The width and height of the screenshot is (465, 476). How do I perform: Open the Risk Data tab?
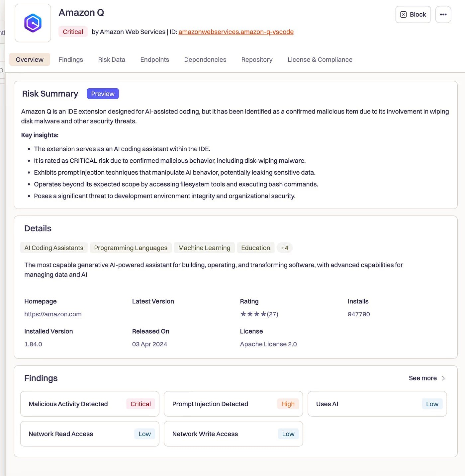coord(112,60)
